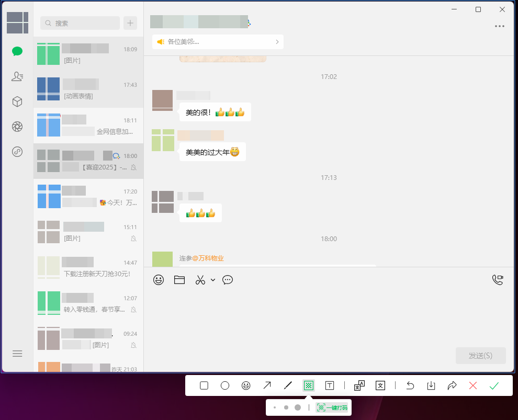518x420 pixels.
Task: Click the text annotation tool
Action: tap(330, 385)
